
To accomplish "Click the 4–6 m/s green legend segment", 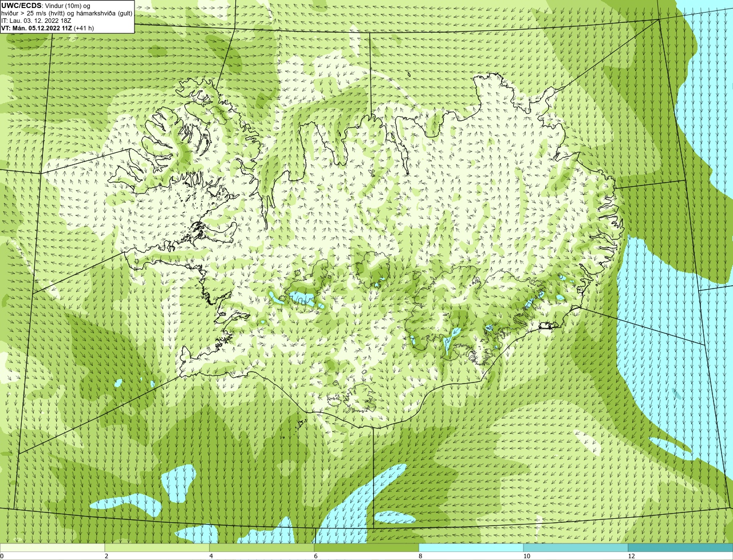I will (262, 547).
